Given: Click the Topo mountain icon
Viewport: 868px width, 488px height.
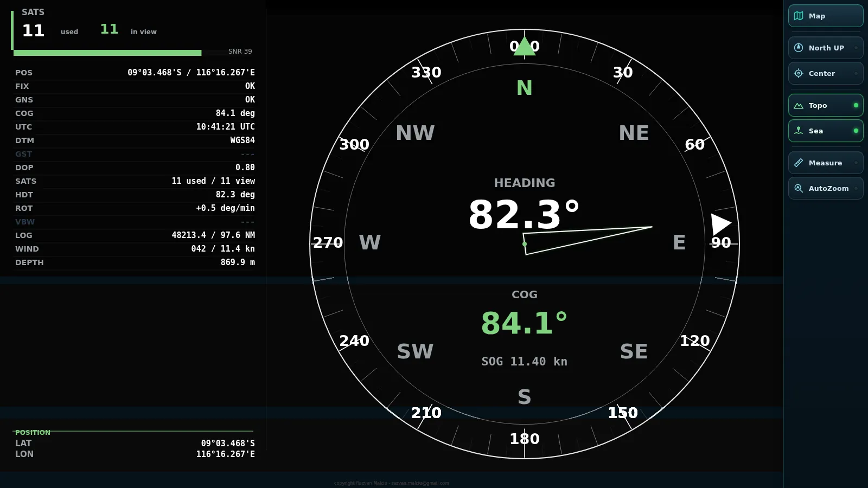Looking at the screenshot, I should pos(799,105).
